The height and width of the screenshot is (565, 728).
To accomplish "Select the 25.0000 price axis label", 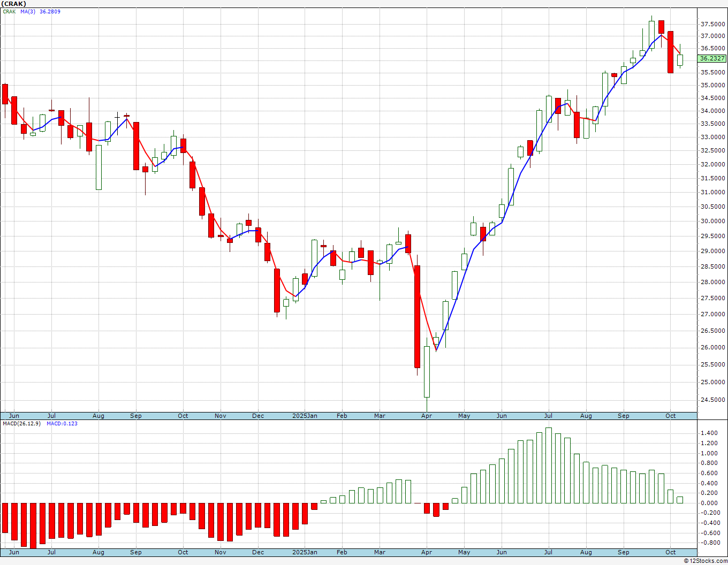I will (712, 382).
